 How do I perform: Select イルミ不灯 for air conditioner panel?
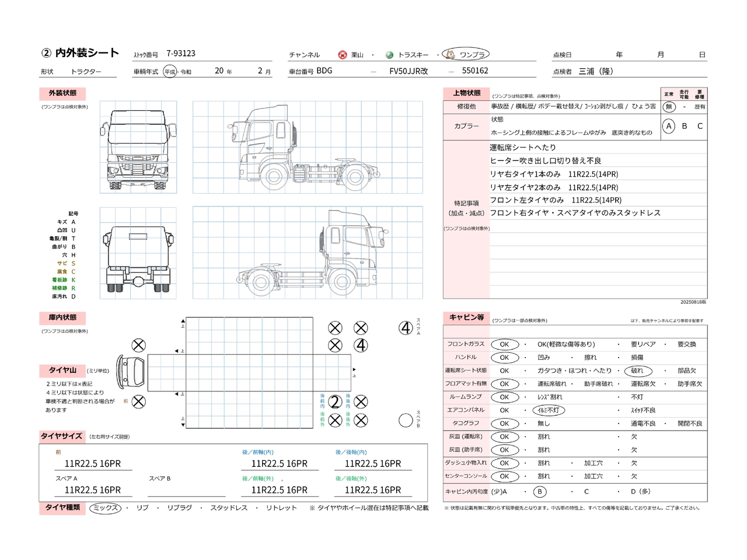pos(548,410)
